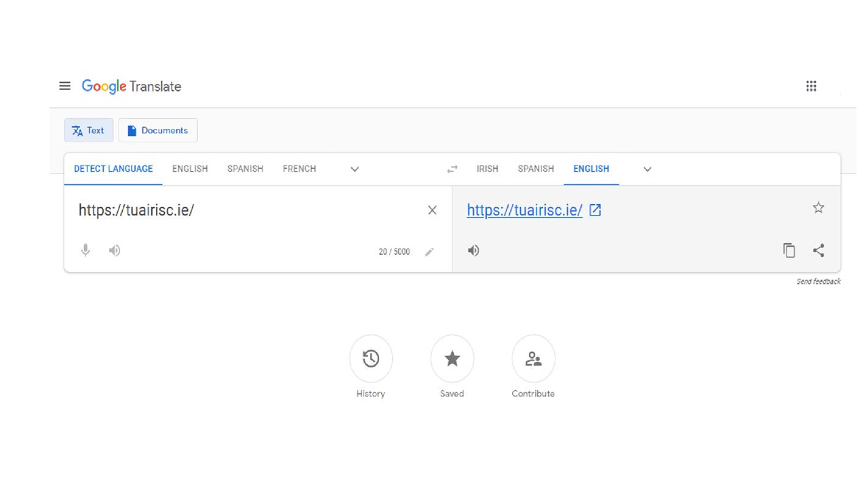Choose Detect Language source tab
Image resolution: width=868 pixels, height=488 pixels.
pos(113,169)
